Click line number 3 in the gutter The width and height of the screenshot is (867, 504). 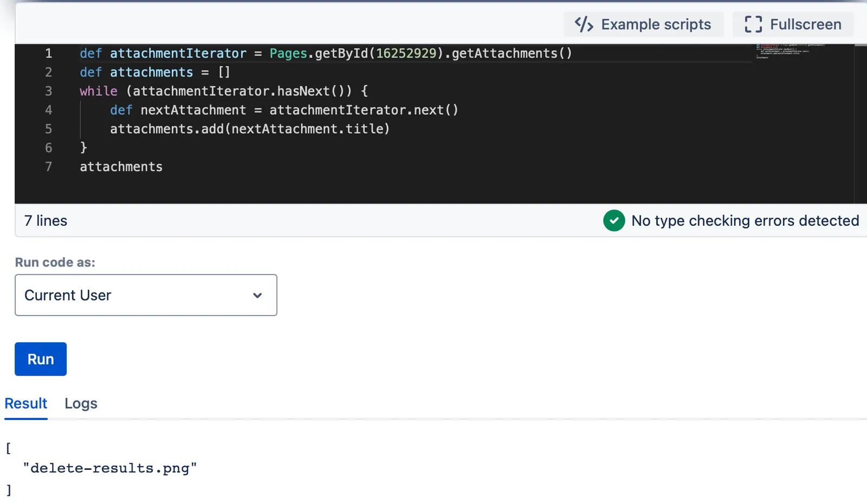(49, 91)
